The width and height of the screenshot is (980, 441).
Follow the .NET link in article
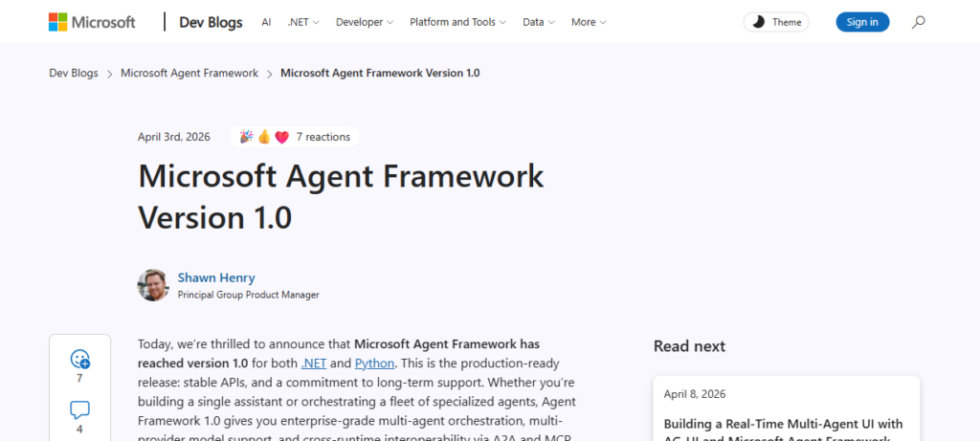coord(314,363)
